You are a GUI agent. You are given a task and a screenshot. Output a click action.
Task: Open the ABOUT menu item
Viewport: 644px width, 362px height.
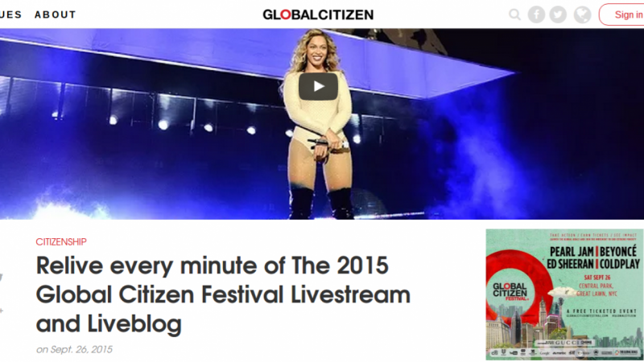pyautogui.click(x=56, y=14)
